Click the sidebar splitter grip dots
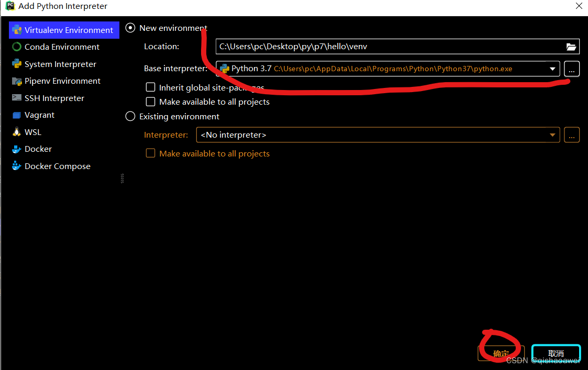 pos(122,178)
